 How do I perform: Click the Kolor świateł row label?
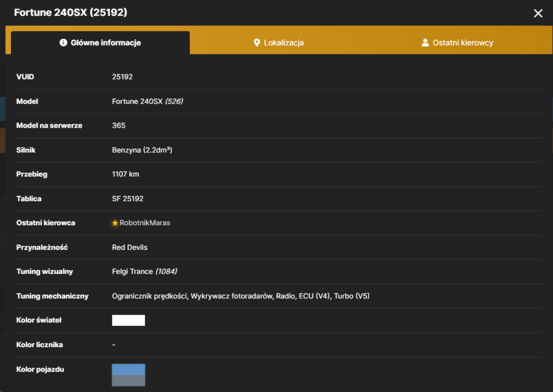coord(39,320)
